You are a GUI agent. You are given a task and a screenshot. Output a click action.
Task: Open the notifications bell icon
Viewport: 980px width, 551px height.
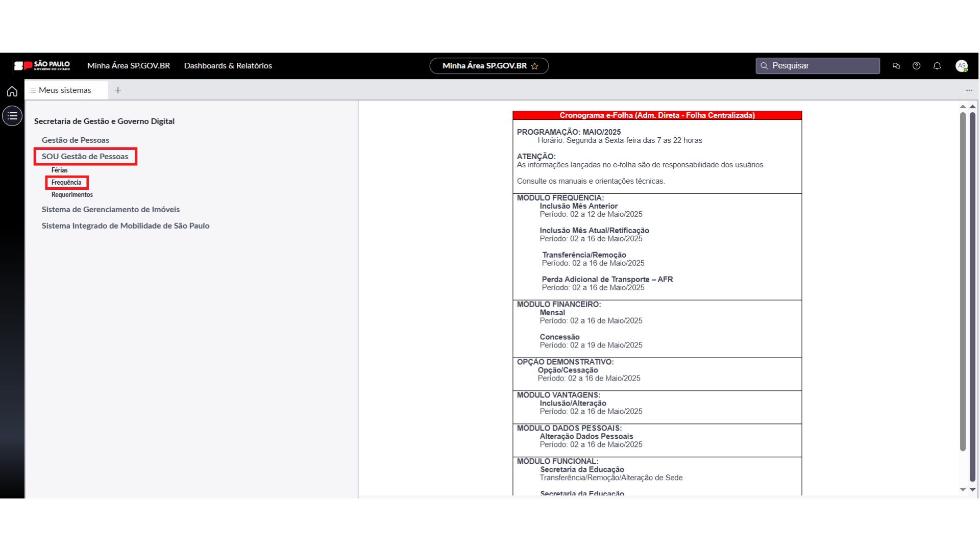point(937,66)
